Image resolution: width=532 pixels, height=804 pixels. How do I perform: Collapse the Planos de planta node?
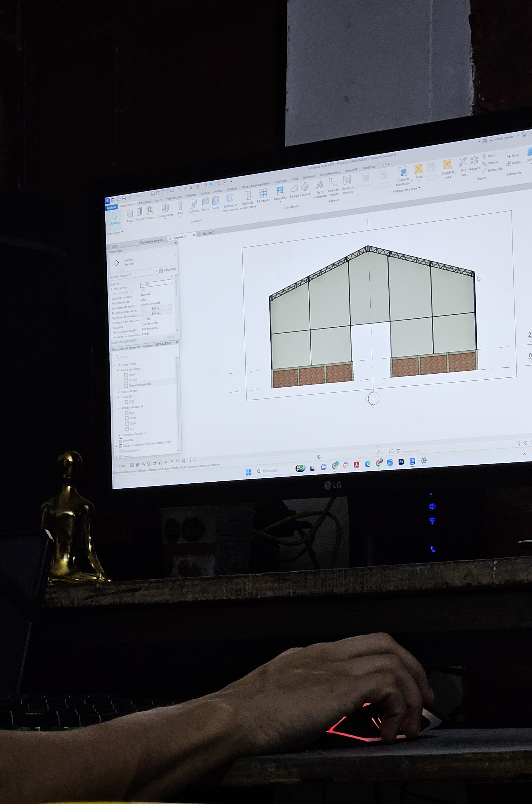pyautogui.click(x=118, y=370)
